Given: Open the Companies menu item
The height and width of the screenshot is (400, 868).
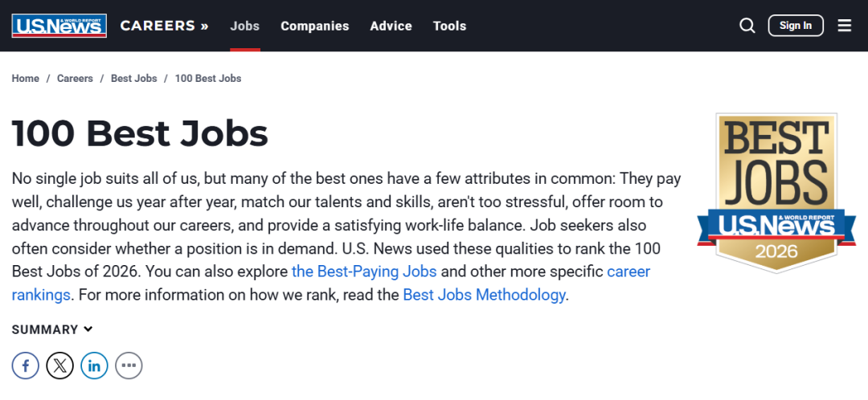Looking at the screenshot, I should 314,26.
